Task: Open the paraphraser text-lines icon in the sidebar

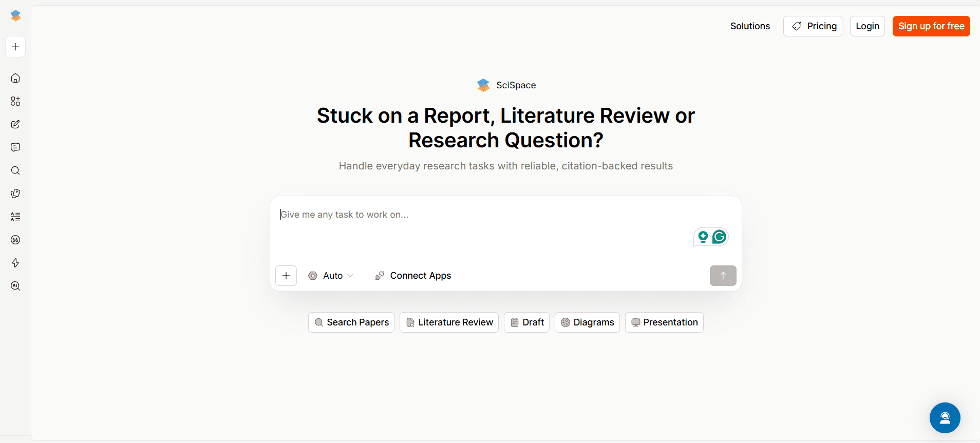Action: pos(15,217)
